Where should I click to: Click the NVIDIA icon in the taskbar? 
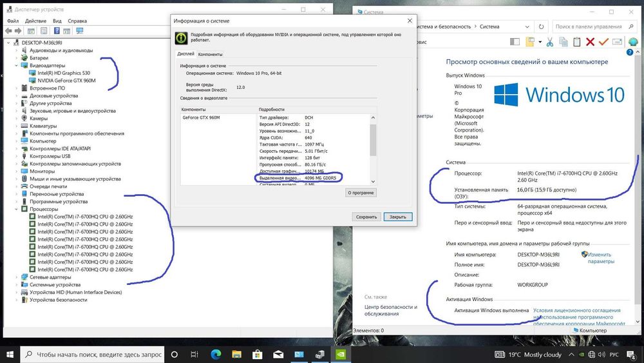(x=341, y=354)
